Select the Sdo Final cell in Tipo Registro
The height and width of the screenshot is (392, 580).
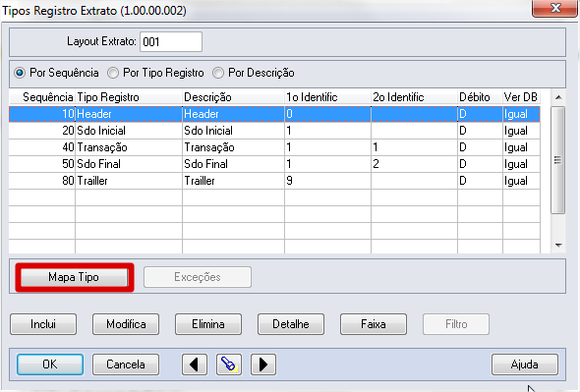(x=129, y=164)
